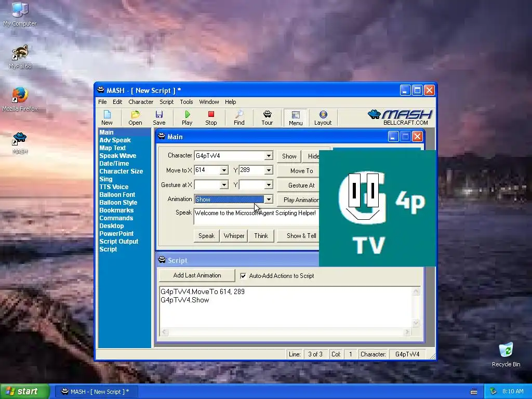Select Character Size in the side menu
This screenshot has width=532, height=399.
(121, 171)
